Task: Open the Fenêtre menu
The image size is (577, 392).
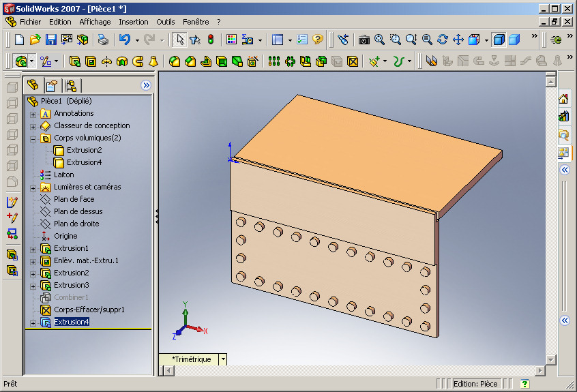Action: (x=196, y=22)
